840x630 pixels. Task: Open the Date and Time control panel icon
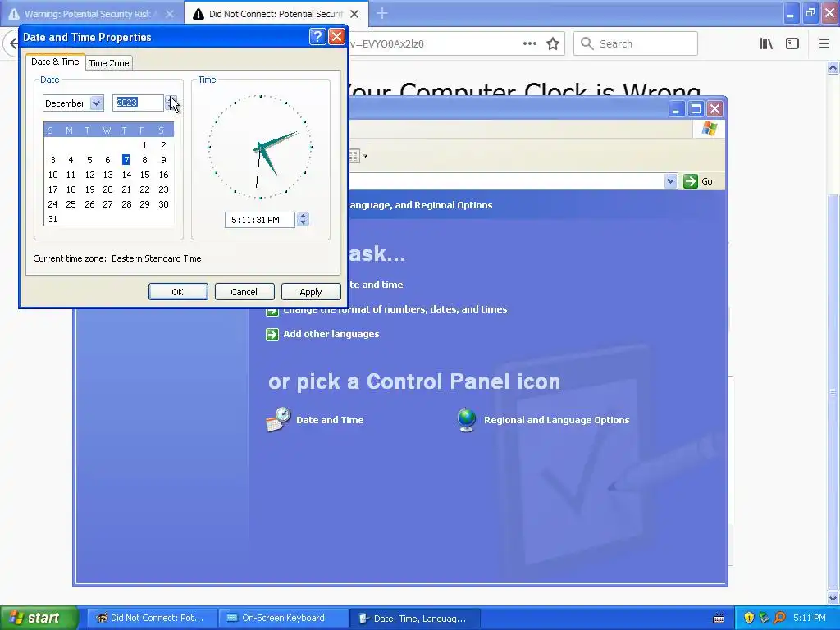tap(278, 419)
